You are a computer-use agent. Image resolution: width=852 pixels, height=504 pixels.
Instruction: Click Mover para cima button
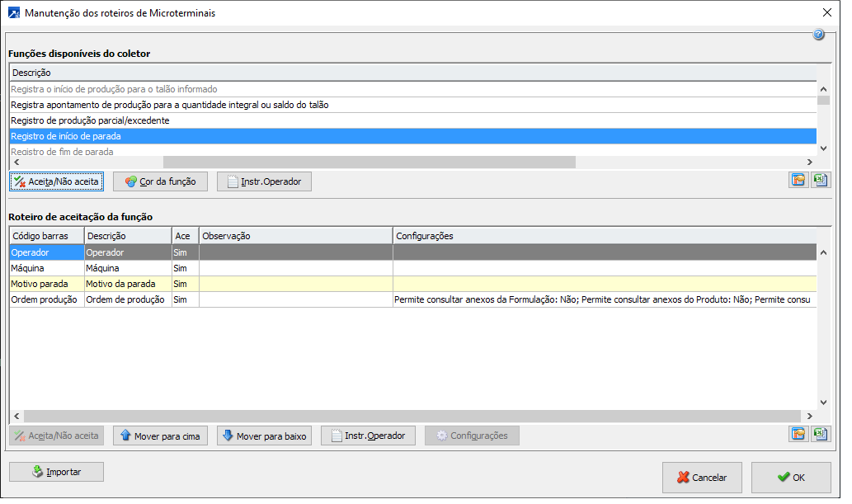point(160,436)
